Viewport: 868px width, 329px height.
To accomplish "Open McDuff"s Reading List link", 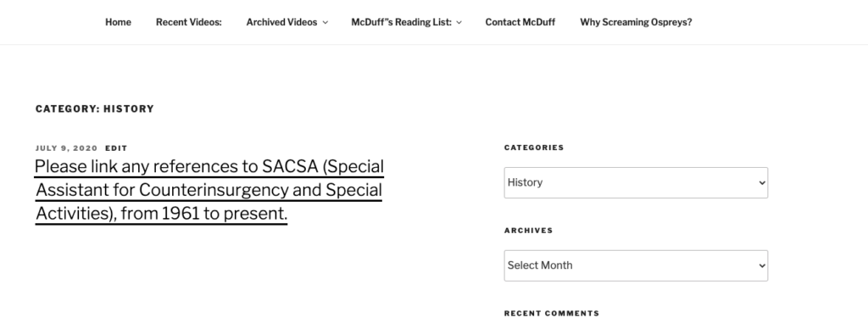I will (401, 22).
